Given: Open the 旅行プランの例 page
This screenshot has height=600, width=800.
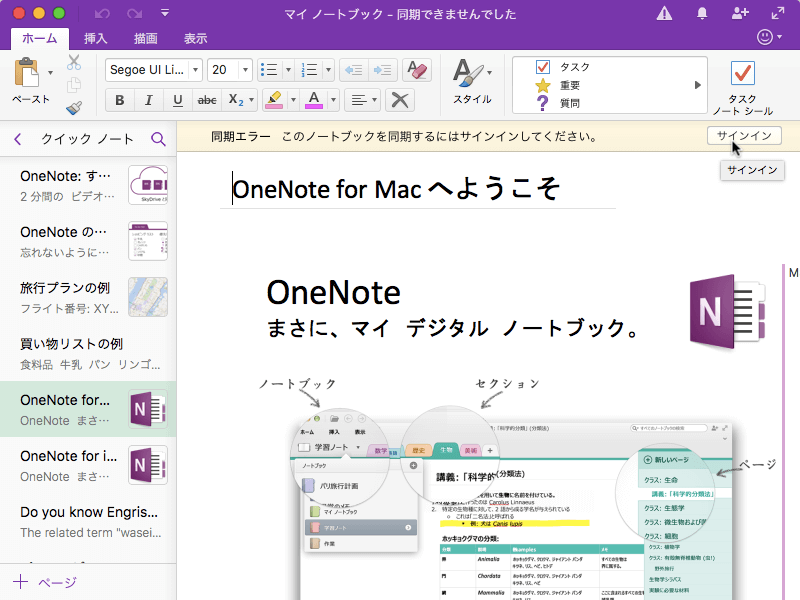Looking at the screenshot, I should (x=88, y=297).
